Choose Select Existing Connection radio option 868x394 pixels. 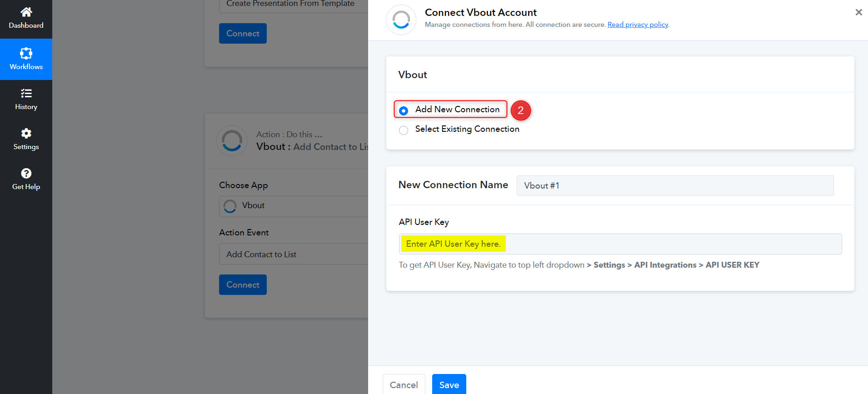tap(404, 130)
